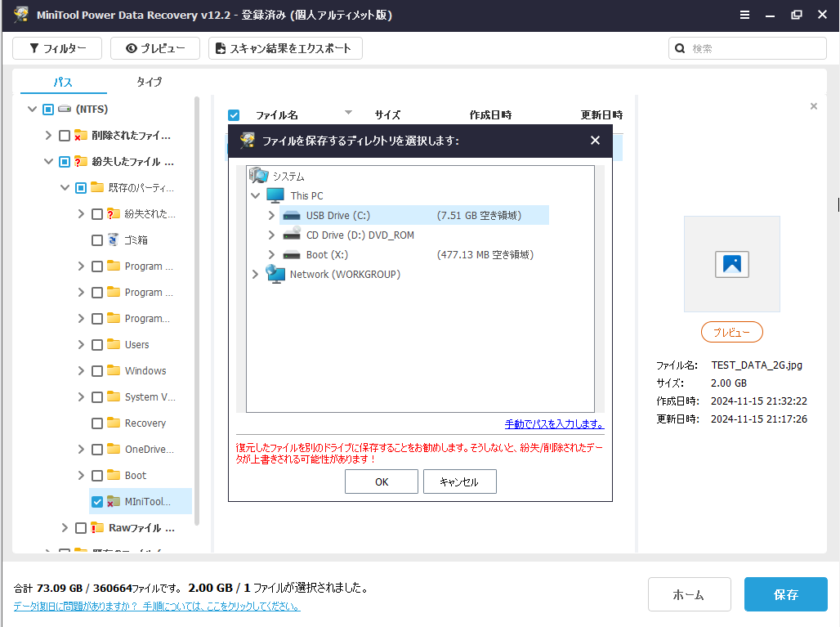
Task: Toggle the 既存のパーティ checkbox
Action: coord(81,188)
